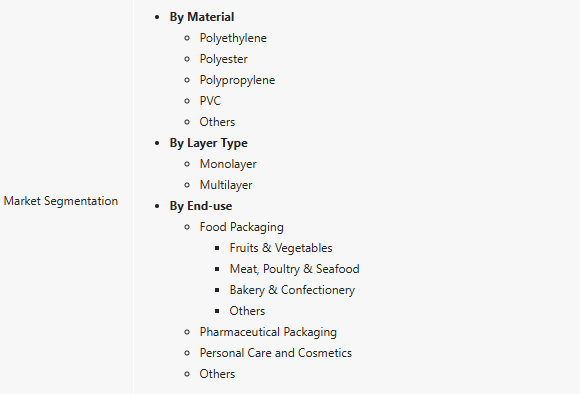The height and width of the screenshot is (394, 580).
Task: Click Pharmaceutical Packaging entry
Action: (x=268, y=332)
